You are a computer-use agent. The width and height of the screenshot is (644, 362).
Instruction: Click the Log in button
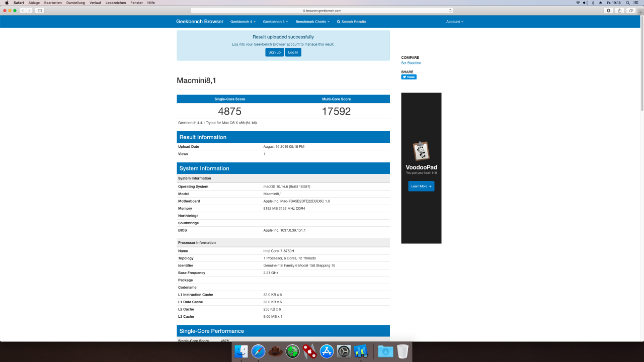(x=293, y=52)
